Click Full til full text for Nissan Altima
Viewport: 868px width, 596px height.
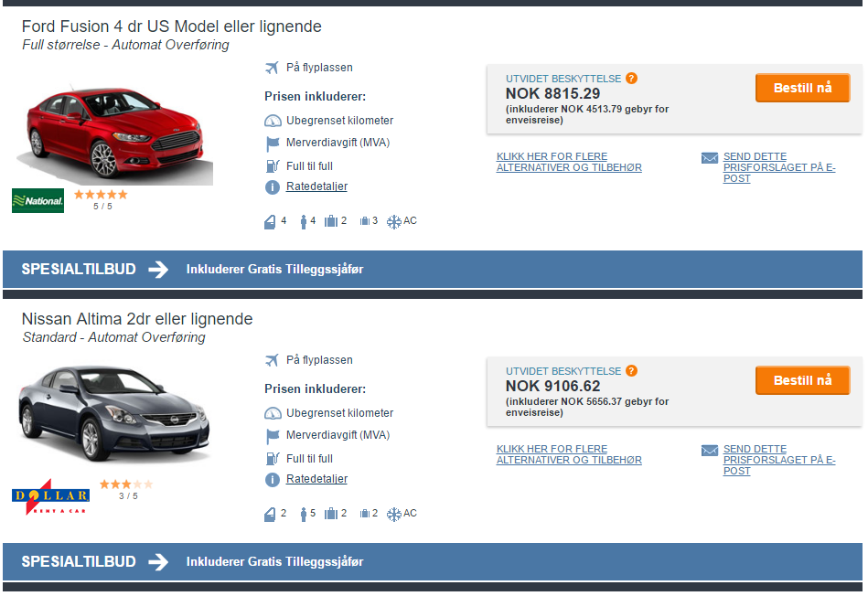(309, 459)
